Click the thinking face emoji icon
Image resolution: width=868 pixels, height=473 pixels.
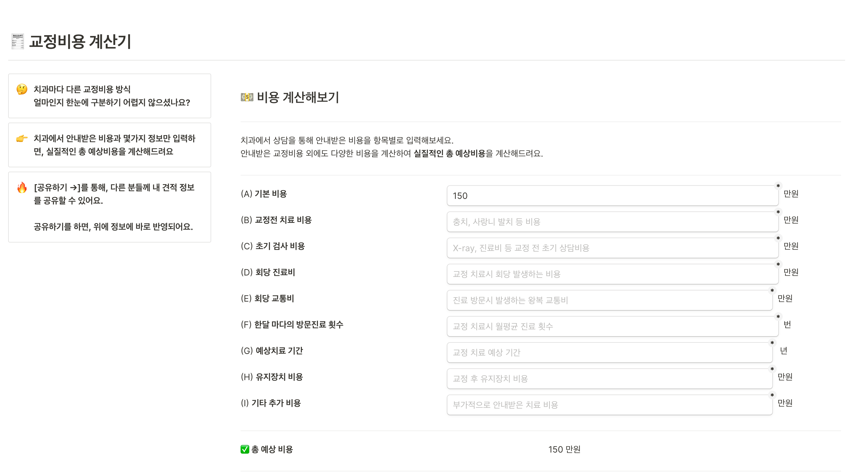click(x=22, y=89)
